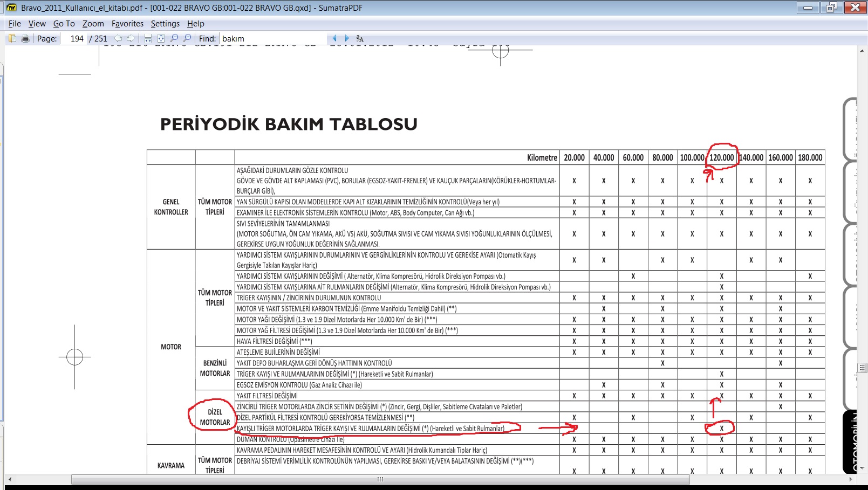Go to previous page arrow

click(x=118, y=38)
